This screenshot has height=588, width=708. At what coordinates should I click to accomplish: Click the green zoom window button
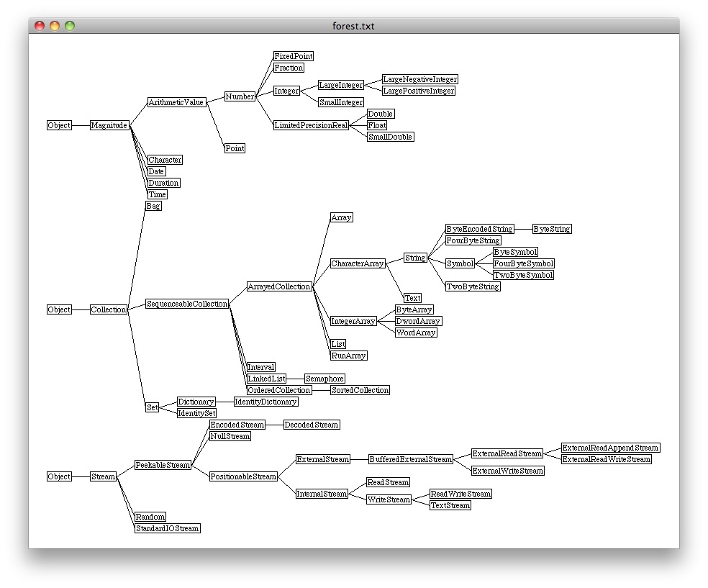click(70, 26)
